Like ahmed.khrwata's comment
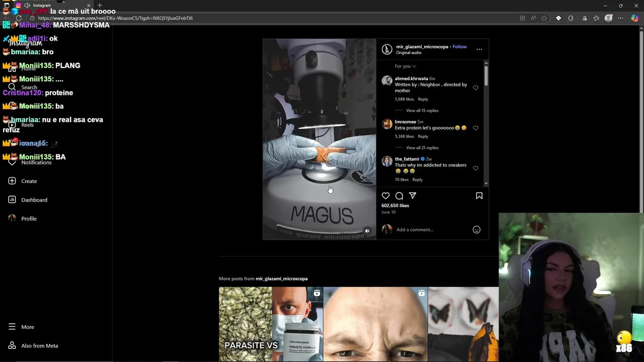This screenshot has height=362, width=644. coord(475,88)
